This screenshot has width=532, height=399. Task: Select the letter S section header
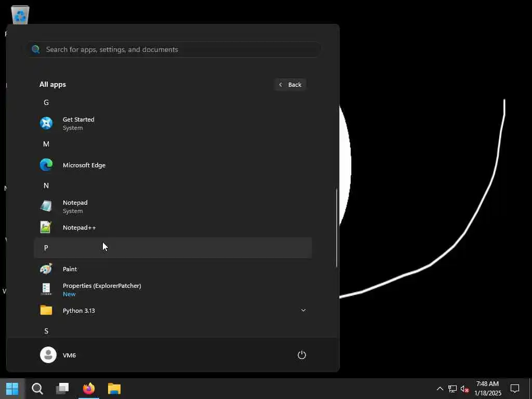click(x=46, y=331)
